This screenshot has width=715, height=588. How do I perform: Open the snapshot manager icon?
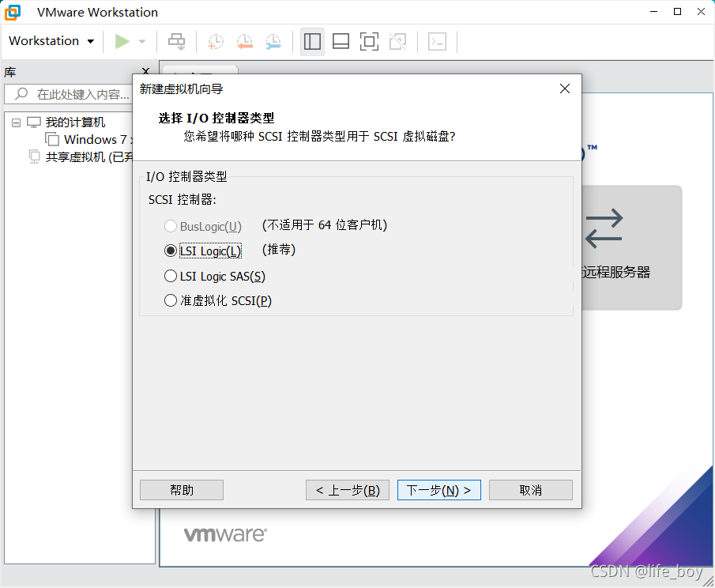pos(273,42)
